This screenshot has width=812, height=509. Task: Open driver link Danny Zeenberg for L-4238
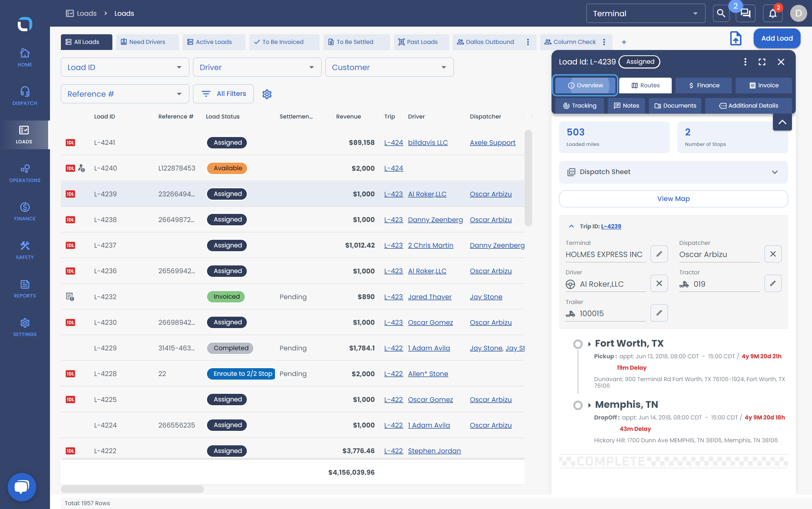[435, 220]
